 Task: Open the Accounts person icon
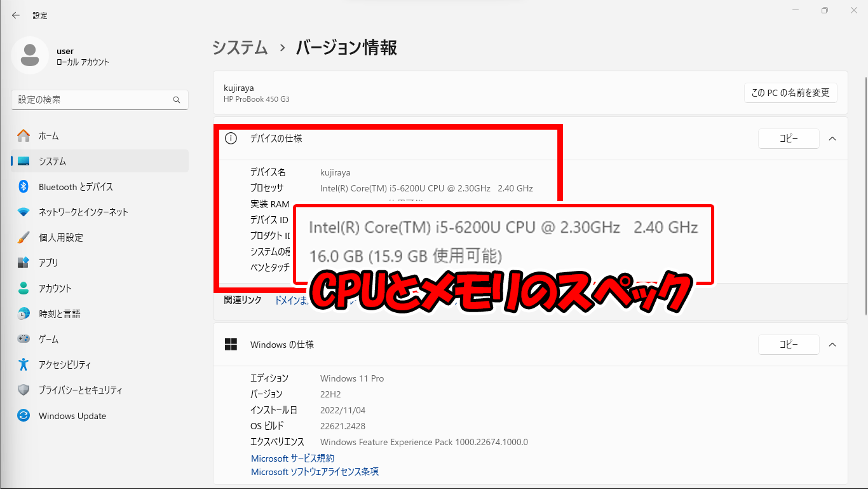[x=24, y=288]
